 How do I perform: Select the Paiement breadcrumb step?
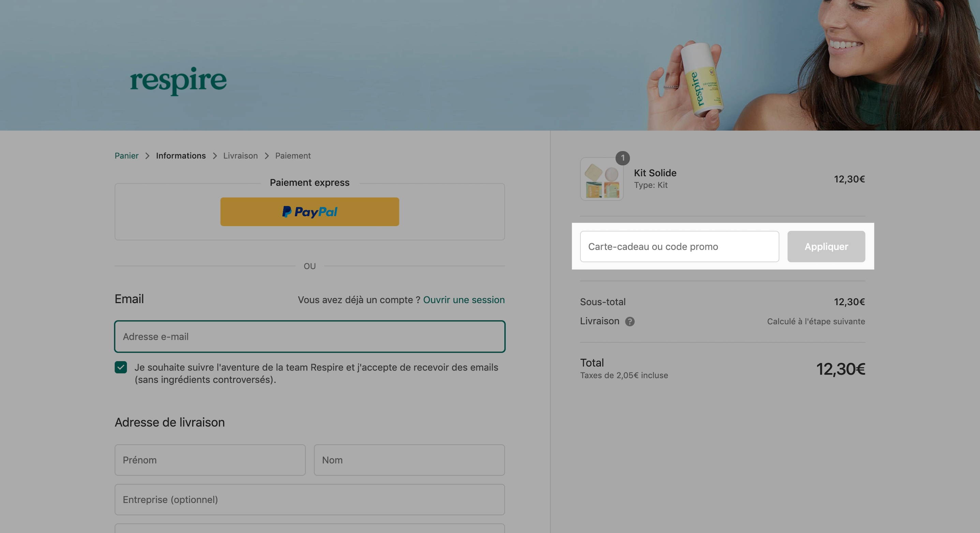coord(293,156)
